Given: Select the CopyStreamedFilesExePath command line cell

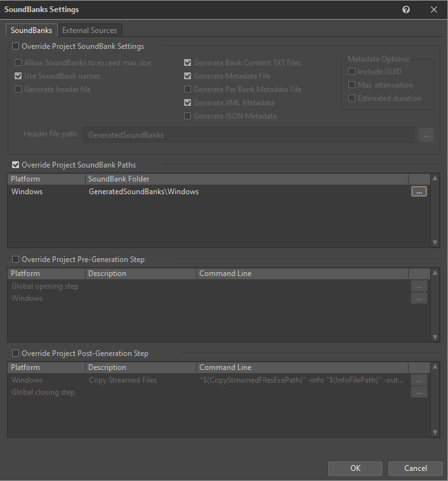Looking at the screenshot, I should coord(301,380).
